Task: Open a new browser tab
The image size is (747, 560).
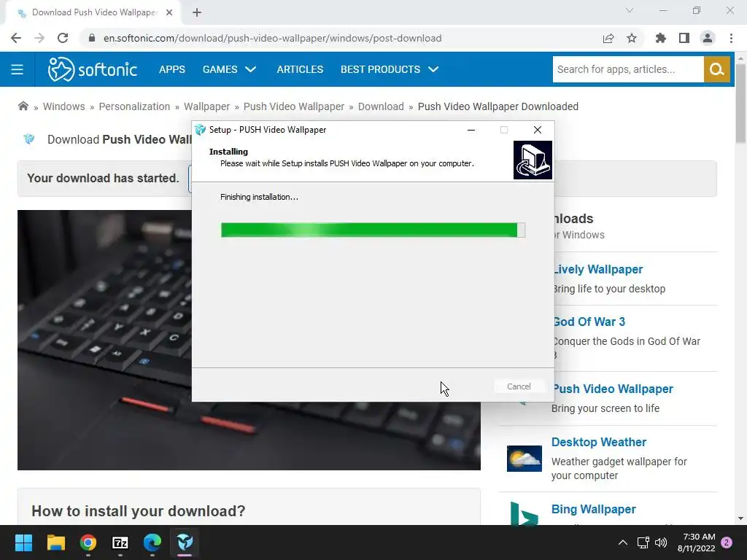Action: 197,12
